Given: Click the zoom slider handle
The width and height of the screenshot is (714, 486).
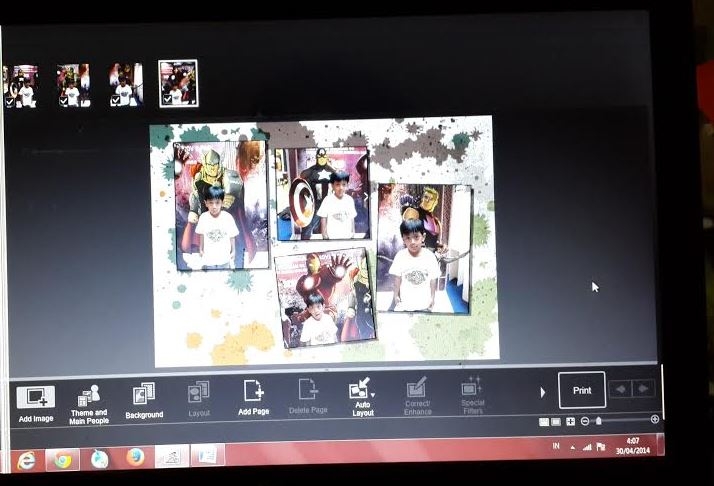Looking at the screenshot, I should pyautogui.click(x=599, y=421).
